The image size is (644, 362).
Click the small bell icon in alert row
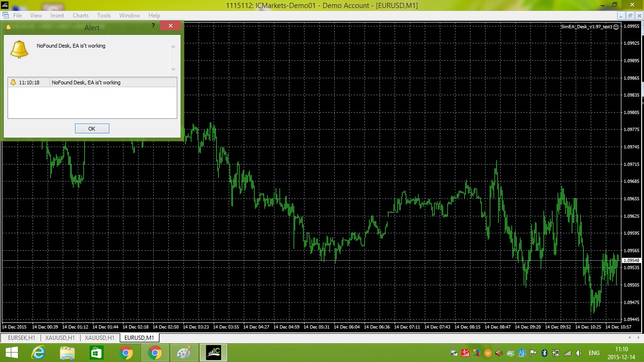coord(13,82)
